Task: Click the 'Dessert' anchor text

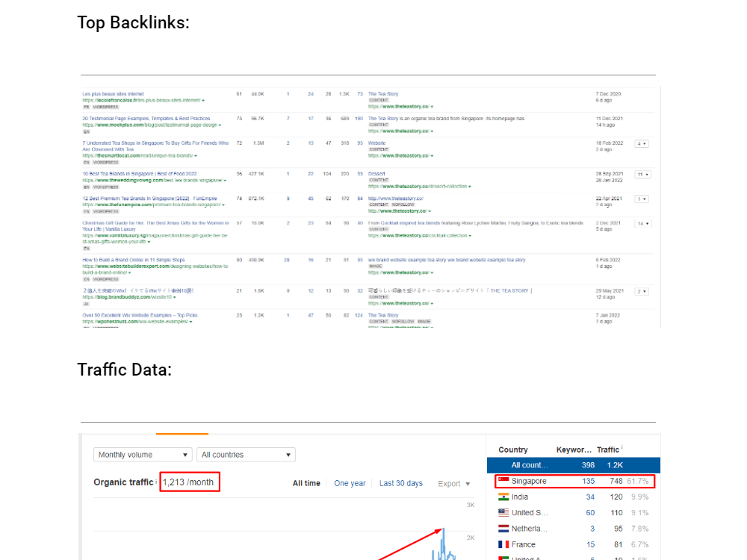Action: click(x=376, y=174)
